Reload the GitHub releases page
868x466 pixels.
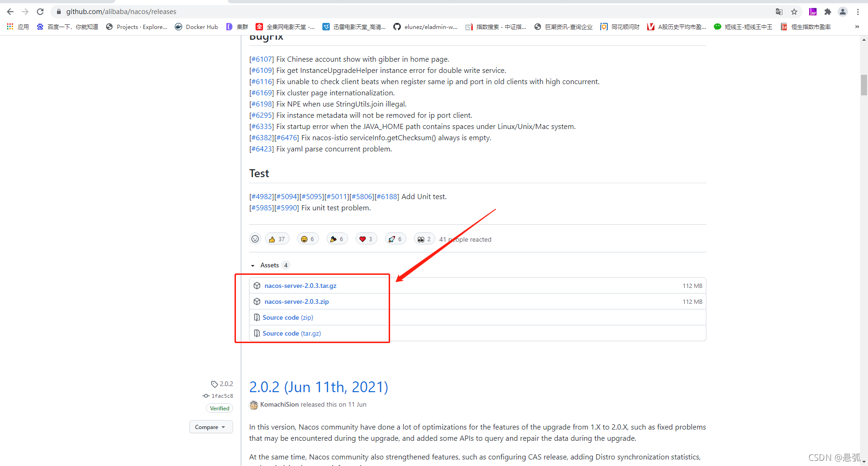pyautogui.click(x=40, y=12)
